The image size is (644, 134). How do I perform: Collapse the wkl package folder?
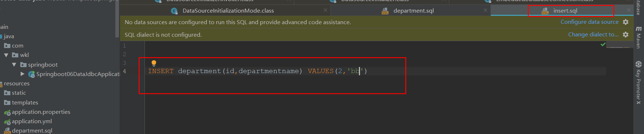click(x=6, y=55)
